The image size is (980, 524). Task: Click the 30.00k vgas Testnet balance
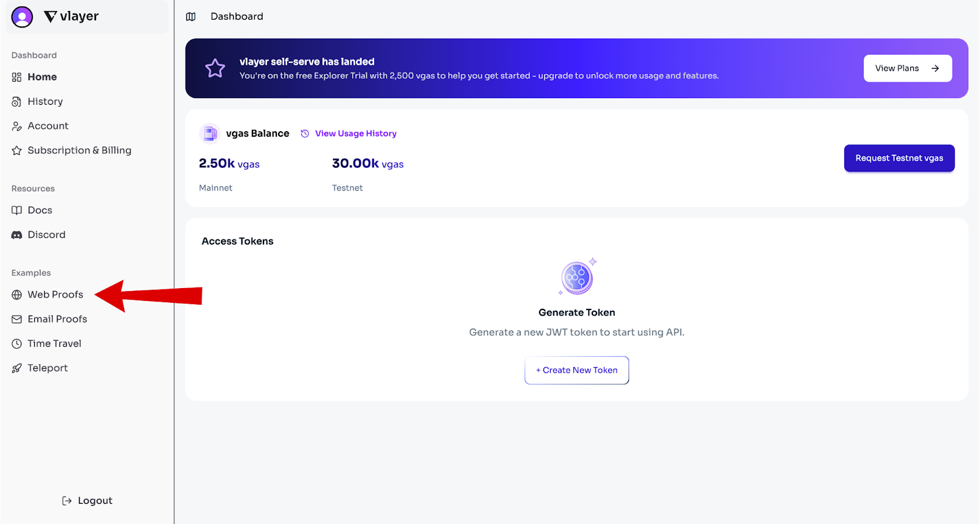tap(367, 164)
